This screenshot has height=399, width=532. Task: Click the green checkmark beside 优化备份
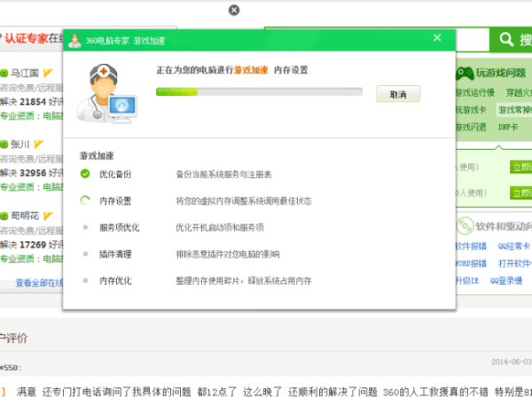point(85,174)
